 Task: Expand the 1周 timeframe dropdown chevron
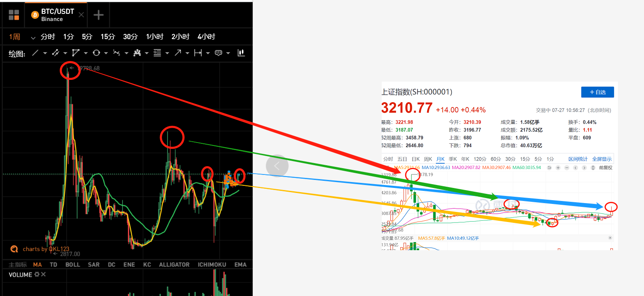coord(33,38)
